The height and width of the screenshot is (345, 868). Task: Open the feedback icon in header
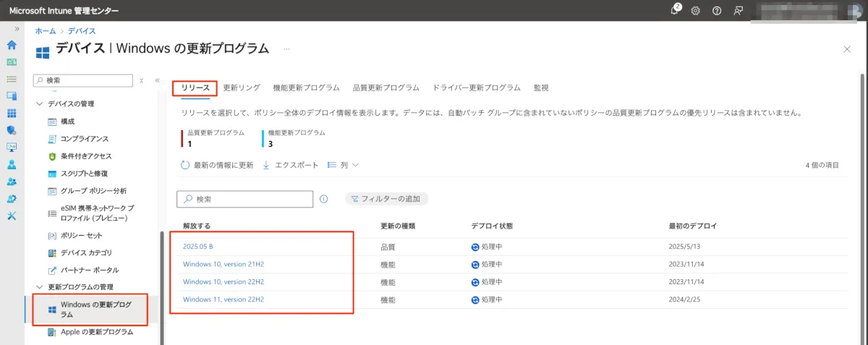click(738, 11)
